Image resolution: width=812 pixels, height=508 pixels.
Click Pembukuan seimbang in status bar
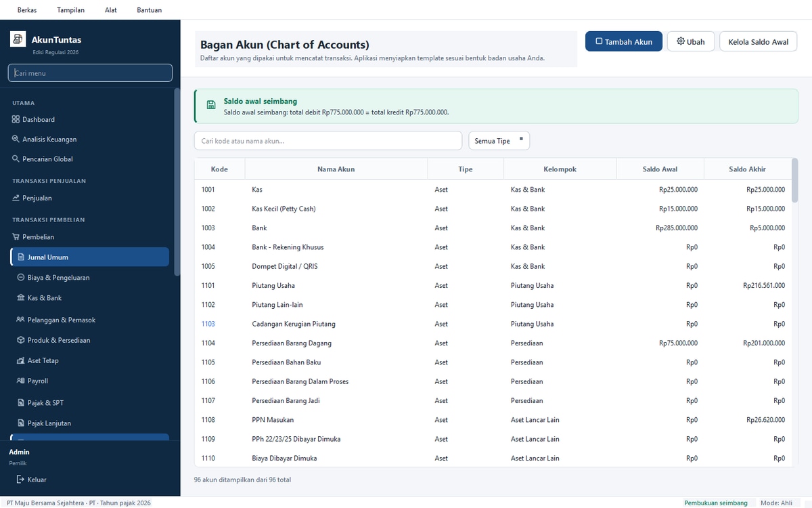(x=716, y=503)
